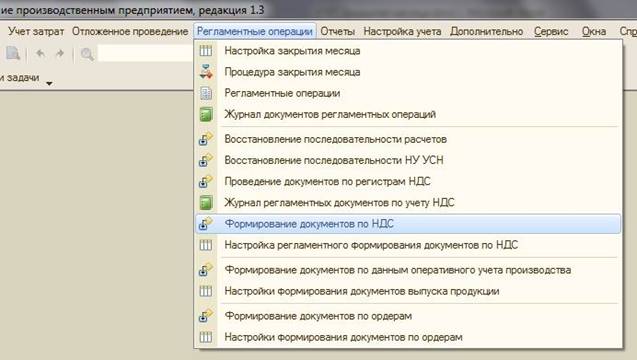The image size is (637, 360).
Task: Click icon beside Настройка регламентного формирования документов по НДС
Action: tap(206, 245)
